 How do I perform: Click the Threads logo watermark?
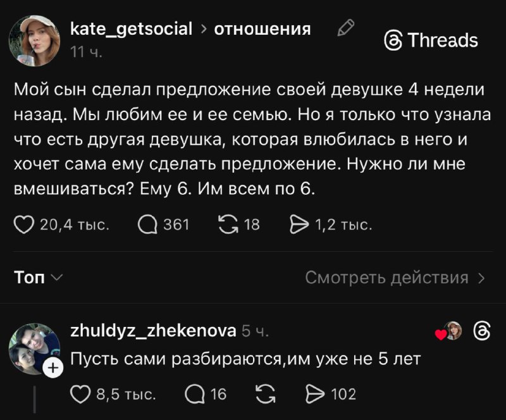point(431,40)
